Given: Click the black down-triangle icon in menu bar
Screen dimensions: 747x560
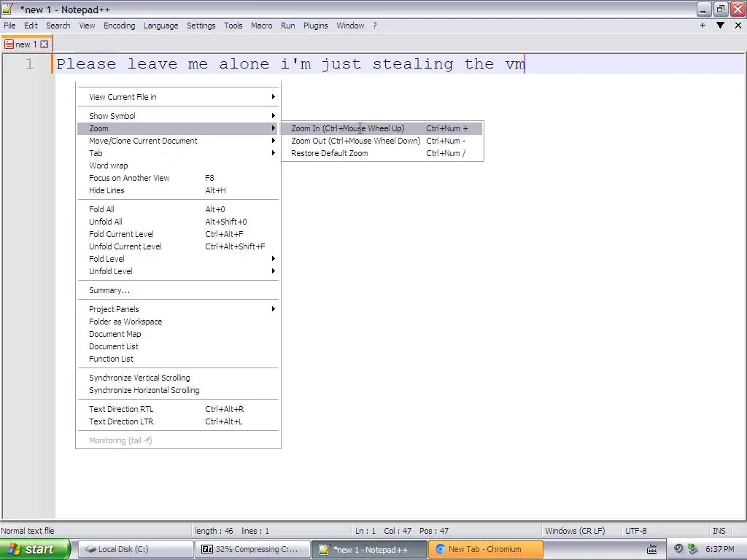Looking at the screenshot, I should pyautogui.click(x=720, y=26).
